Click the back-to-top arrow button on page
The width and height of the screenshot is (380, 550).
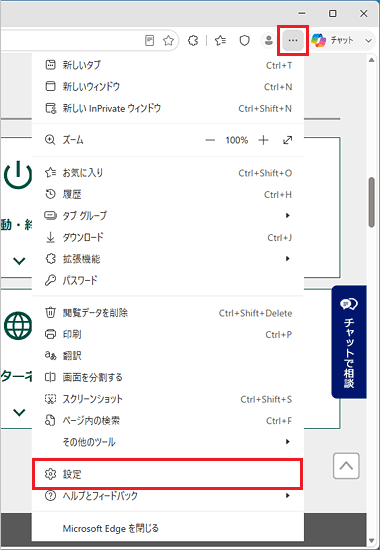[346, 466]
